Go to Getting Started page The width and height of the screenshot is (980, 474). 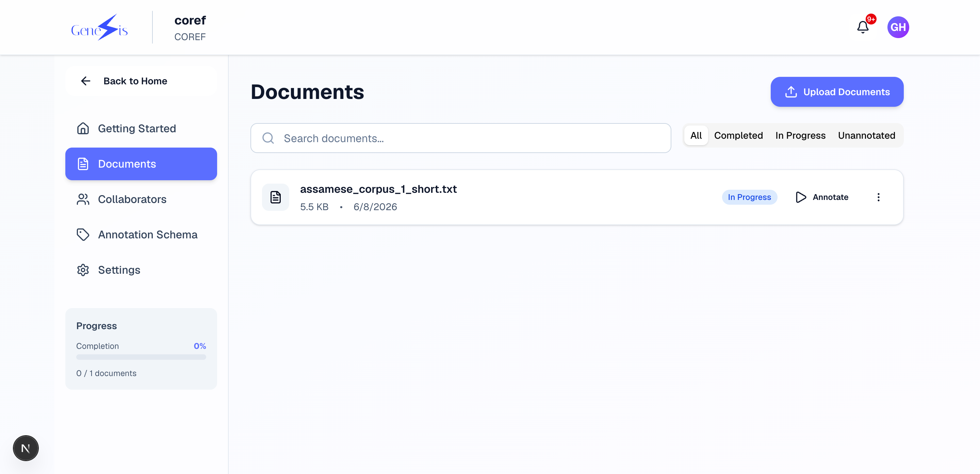(141, 129)
